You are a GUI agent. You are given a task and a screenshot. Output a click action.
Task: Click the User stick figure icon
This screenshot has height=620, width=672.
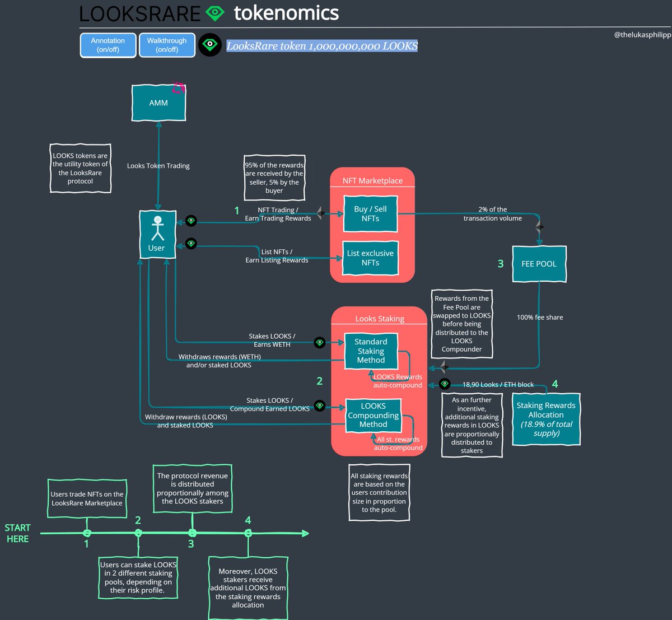158,229
